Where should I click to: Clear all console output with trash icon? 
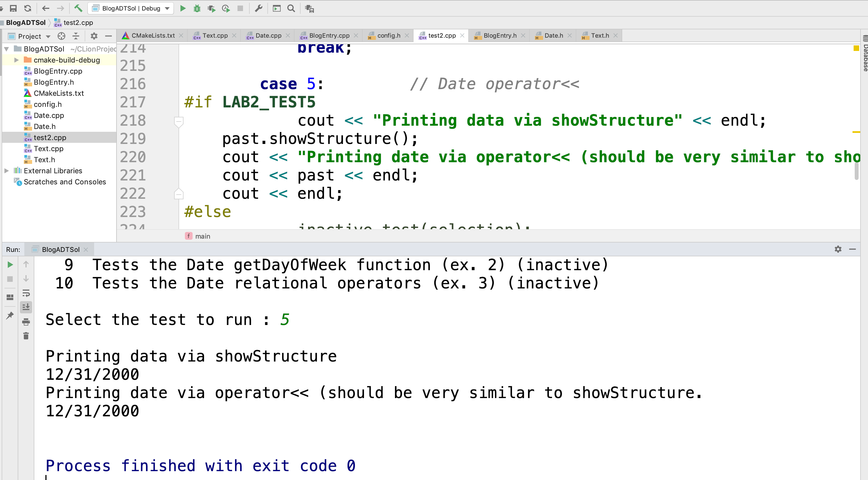pos(26,336)
